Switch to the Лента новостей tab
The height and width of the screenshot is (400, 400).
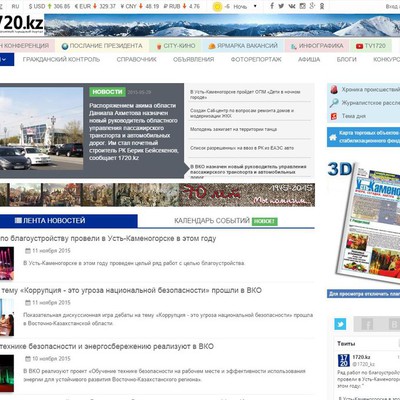pos(69,221)
